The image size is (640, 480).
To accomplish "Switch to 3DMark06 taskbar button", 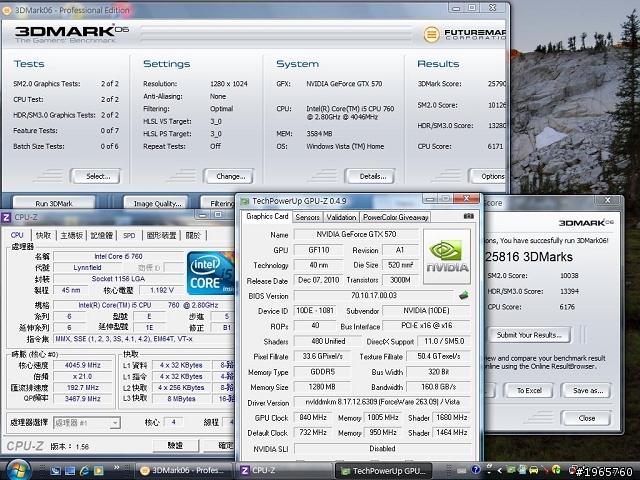I will [183, 471].
